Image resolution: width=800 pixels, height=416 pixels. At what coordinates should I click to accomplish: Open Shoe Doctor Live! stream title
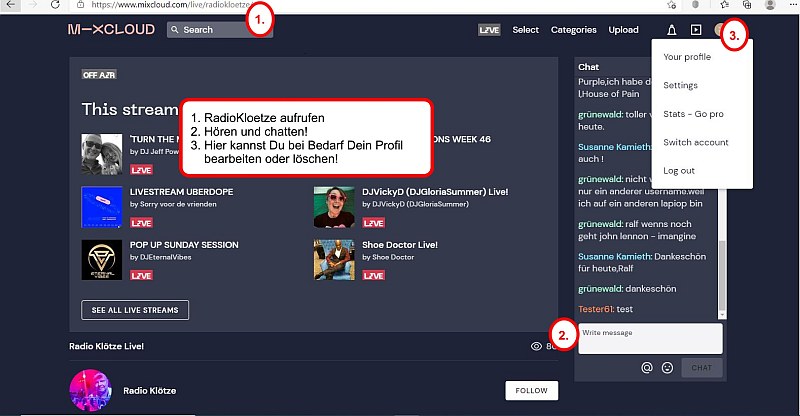pyautogui.click(x=400, y=245)
